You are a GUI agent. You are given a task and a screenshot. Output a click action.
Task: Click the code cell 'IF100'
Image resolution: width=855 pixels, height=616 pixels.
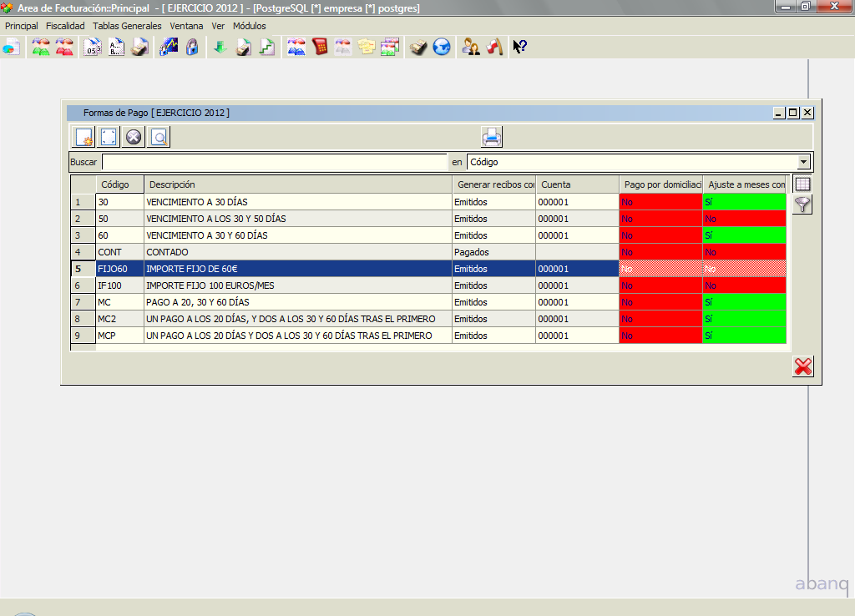pos(120,285)
